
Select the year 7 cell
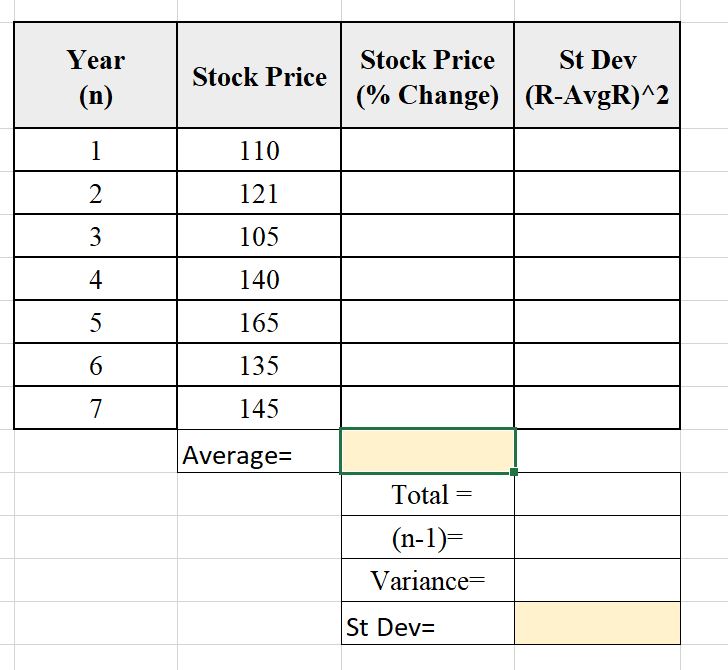point(96,408)
